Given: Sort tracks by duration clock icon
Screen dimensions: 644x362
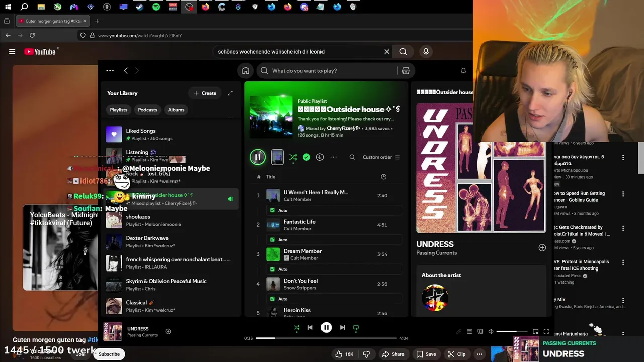Looking at the screenshot, I should [383, 177].
